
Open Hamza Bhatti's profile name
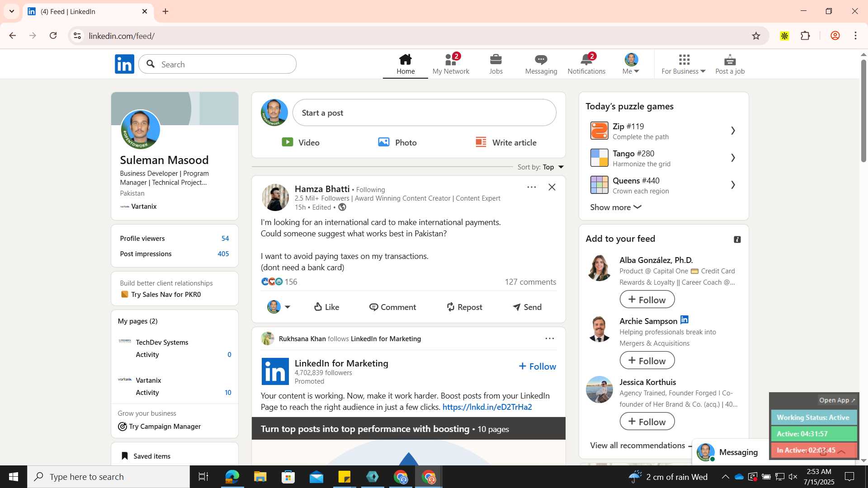point(322,189)
